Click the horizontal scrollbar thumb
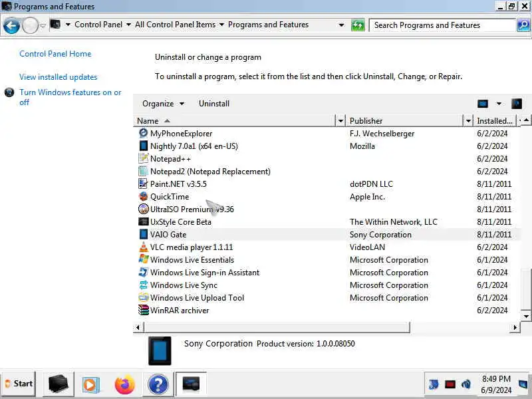This screenshot has height=399, width=532. (277, 327)
